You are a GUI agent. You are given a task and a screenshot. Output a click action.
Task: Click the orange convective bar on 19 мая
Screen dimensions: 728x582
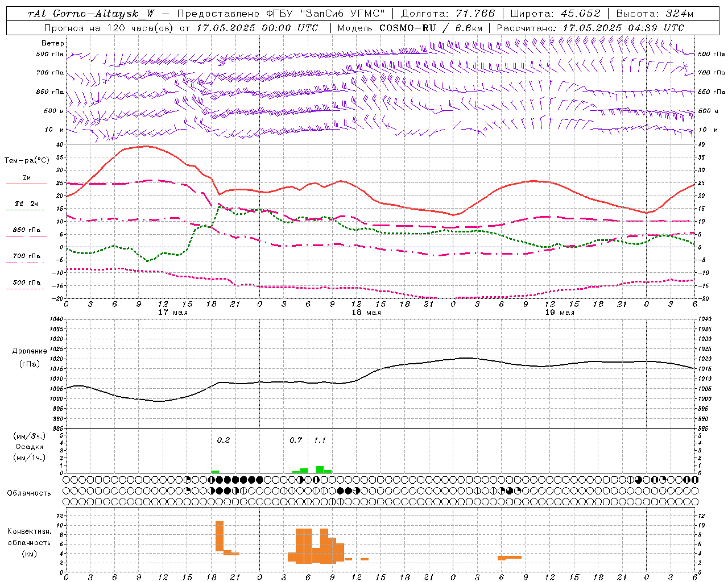pos(510,558)
